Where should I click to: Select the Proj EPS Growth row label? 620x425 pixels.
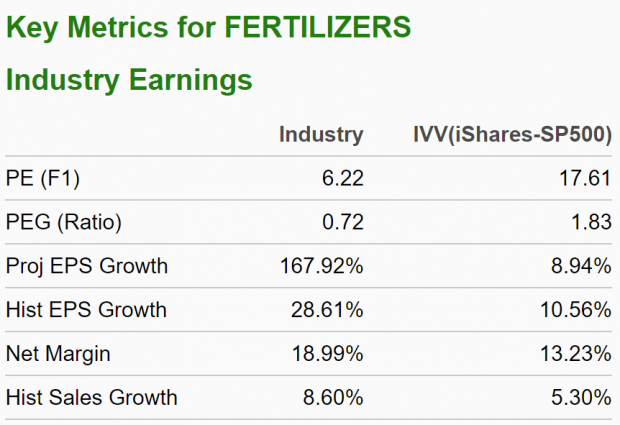click(87, 266)
